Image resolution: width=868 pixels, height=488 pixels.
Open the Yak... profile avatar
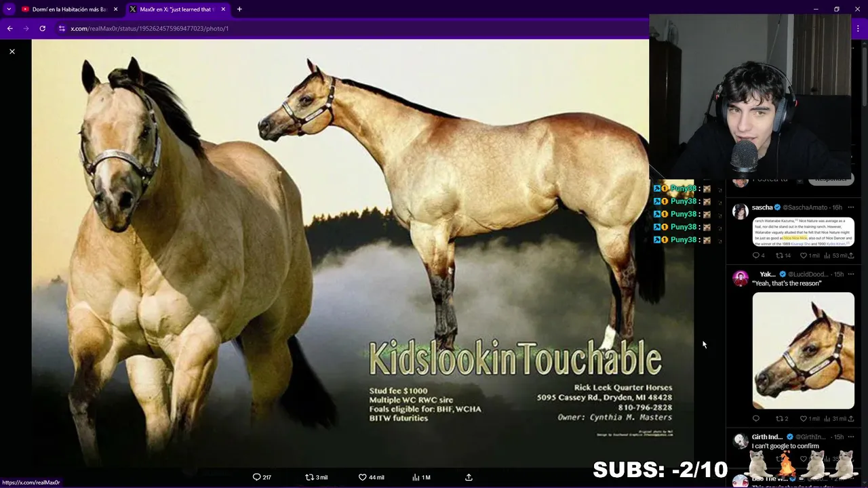[x=741, y=278]
